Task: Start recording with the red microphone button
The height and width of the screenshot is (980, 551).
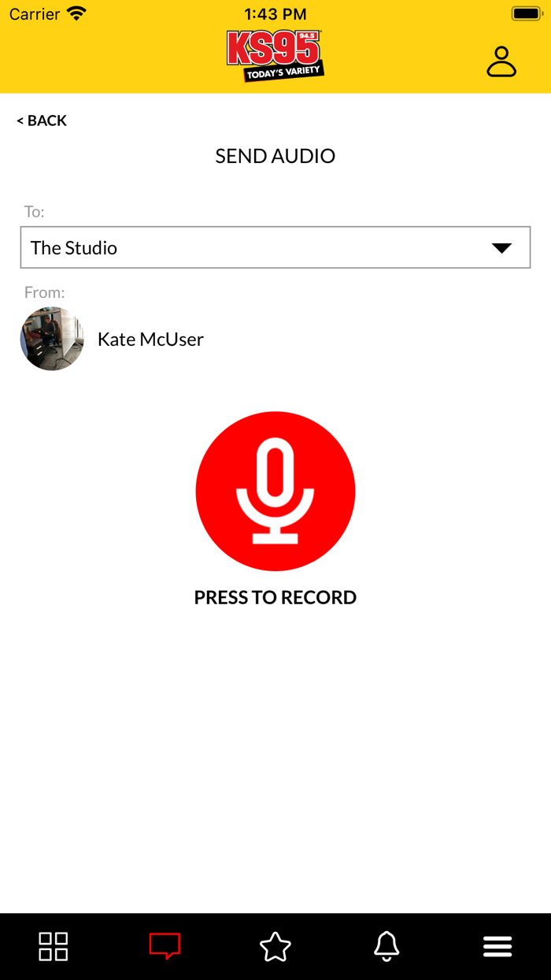Action: coord(275,491)
